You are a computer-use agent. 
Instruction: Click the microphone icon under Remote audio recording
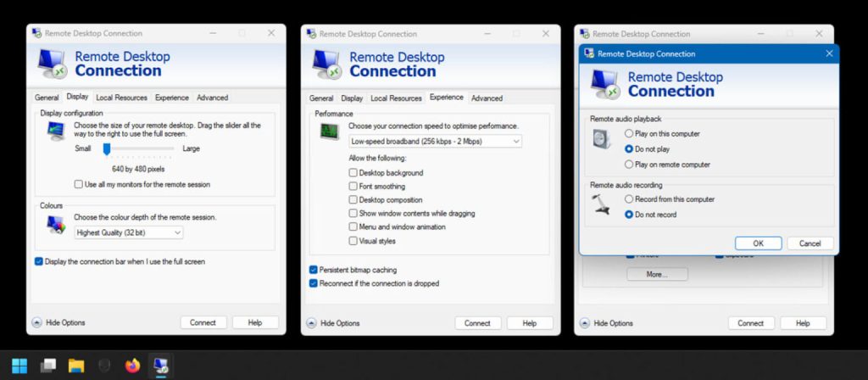pos(602,204)
